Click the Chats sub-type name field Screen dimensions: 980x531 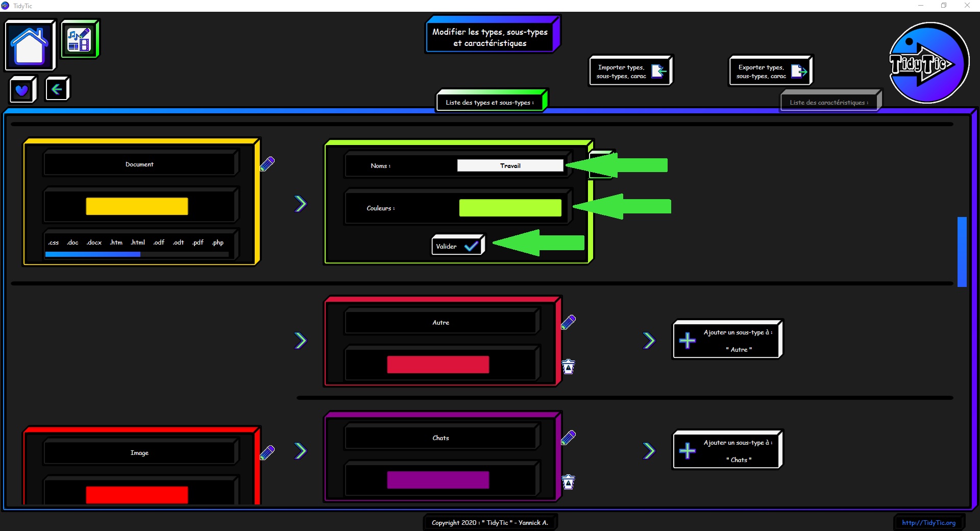point(441,438)
